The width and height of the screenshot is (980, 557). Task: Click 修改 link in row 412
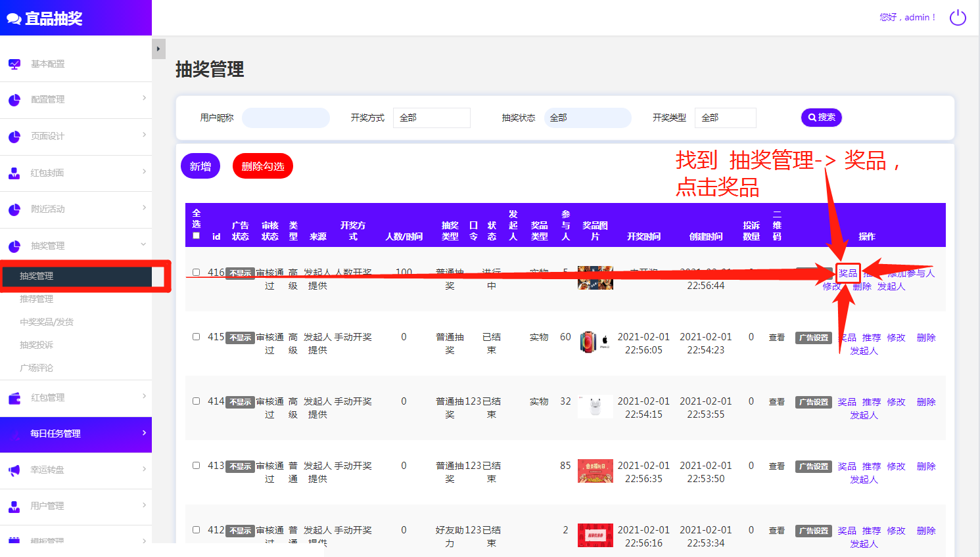[x=896, y=531]
